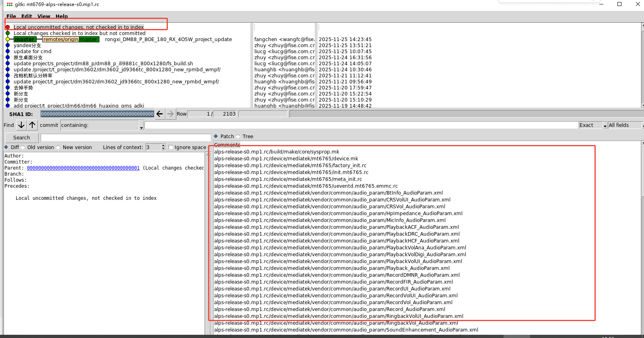The image size is (644, 338).
Task: Click the file ueventd.mt6765.emmc.rc
Action: point(306,186)
